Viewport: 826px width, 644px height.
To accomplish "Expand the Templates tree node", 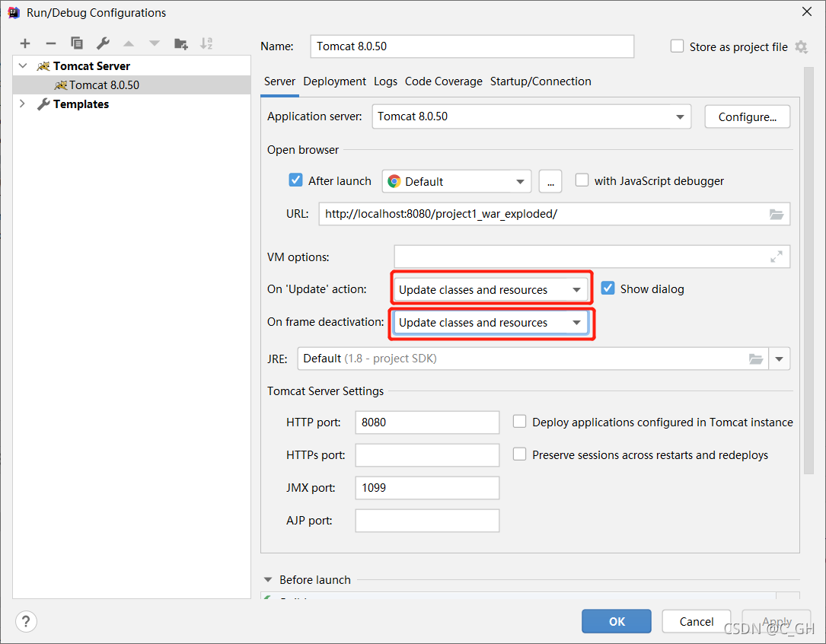I will click(23, 104).
